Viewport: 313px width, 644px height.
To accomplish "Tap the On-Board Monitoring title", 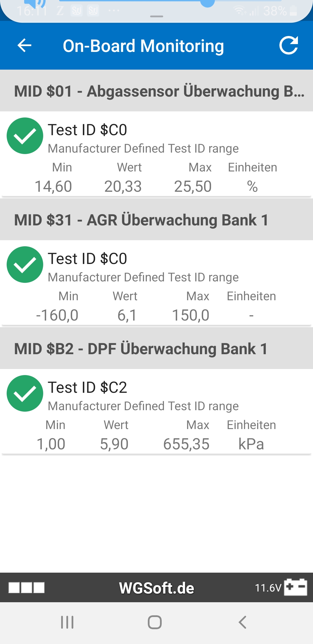I will click(143, 46).
